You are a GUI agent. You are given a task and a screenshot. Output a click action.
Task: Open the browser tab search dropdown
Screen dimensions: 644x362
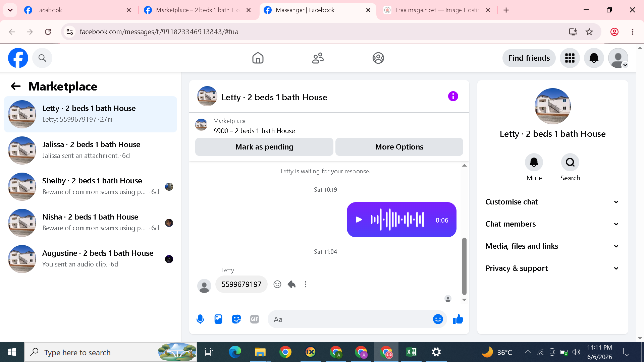coord(10,10)
